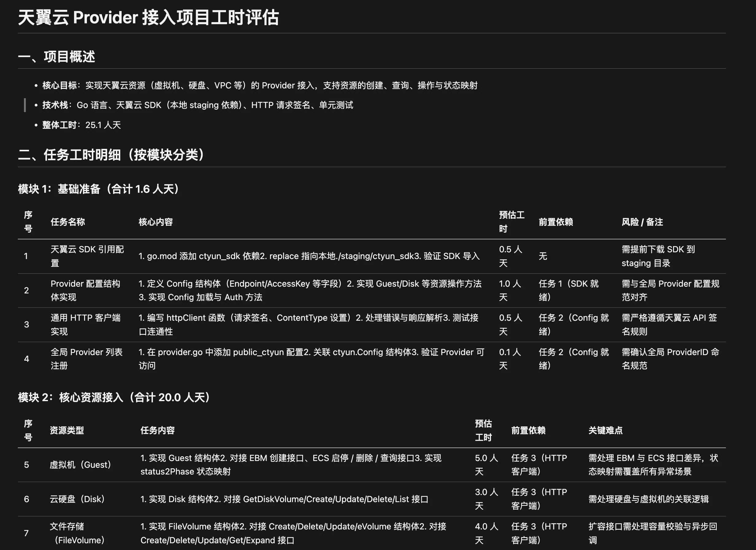
Task: Click row number "5" in the 模块 2 table
Action: tap(27, 465)
